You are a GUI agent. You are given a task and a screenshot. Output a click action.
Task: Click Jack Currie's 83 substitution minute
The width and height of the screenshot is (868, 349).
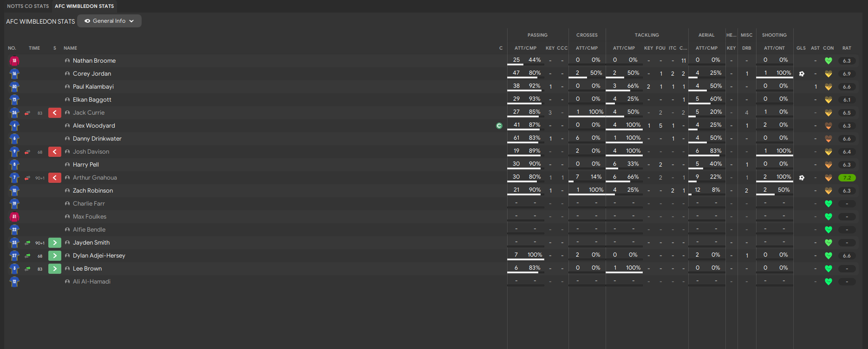(x=40, y=113)
